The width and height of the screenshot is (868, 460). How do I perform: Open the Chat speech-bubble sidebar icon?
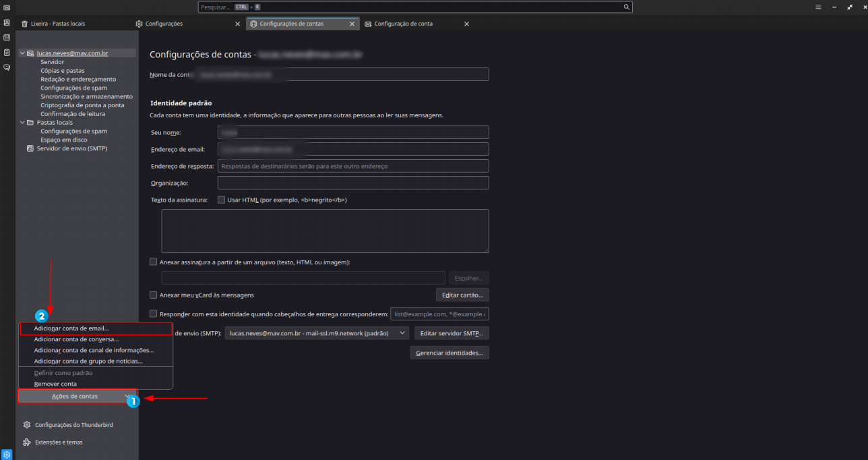pos(7,67)
